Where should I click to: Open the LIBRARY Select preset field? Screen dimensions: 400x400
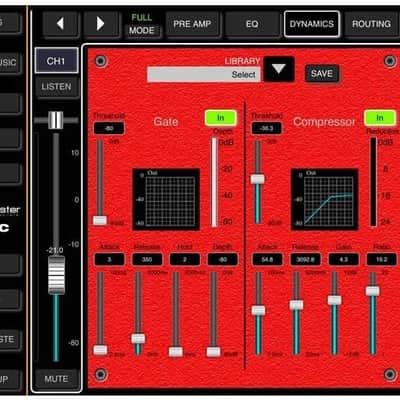[204, 75]
